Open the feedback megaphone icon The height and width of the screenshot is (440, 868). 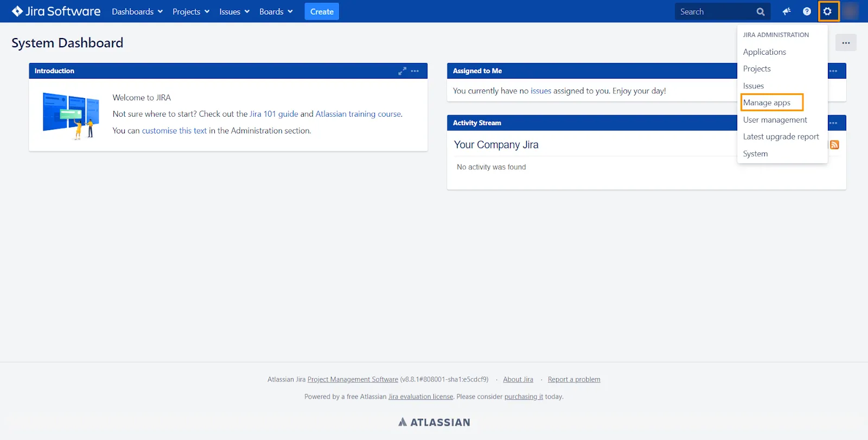tap(787, 11)
